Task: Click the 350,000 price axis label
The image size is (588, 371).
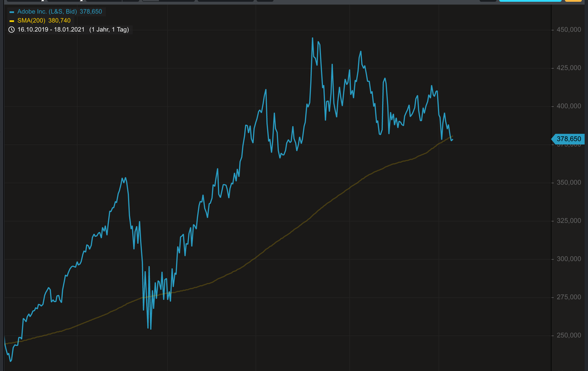Action: (x=569, y=183)
